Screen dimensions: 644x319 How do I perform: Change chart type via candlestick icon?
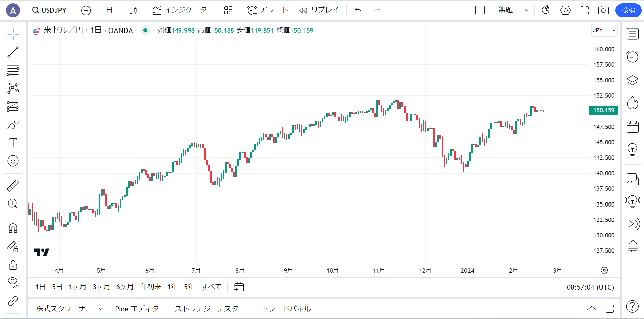click(133, 10)
